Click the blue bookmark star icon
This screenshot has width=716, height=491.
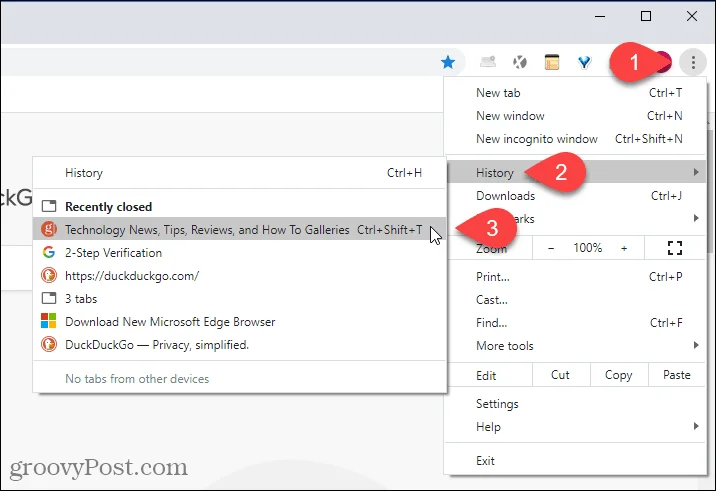coord(448,62)
